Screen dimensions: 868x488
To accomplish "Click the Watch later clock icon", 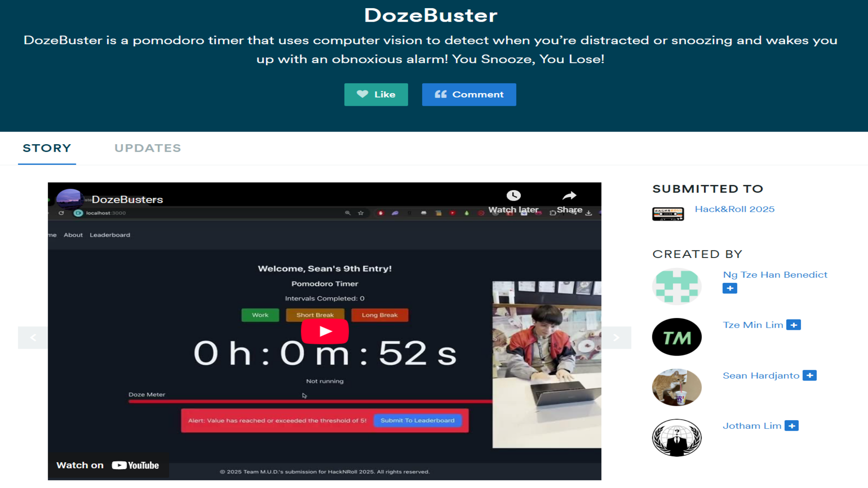I will coord(514,196).
